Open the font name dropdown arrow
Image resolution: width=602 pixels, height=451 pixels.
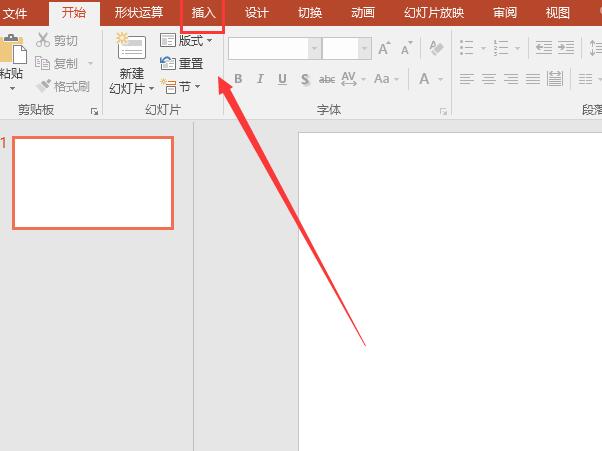click(315, 48)
